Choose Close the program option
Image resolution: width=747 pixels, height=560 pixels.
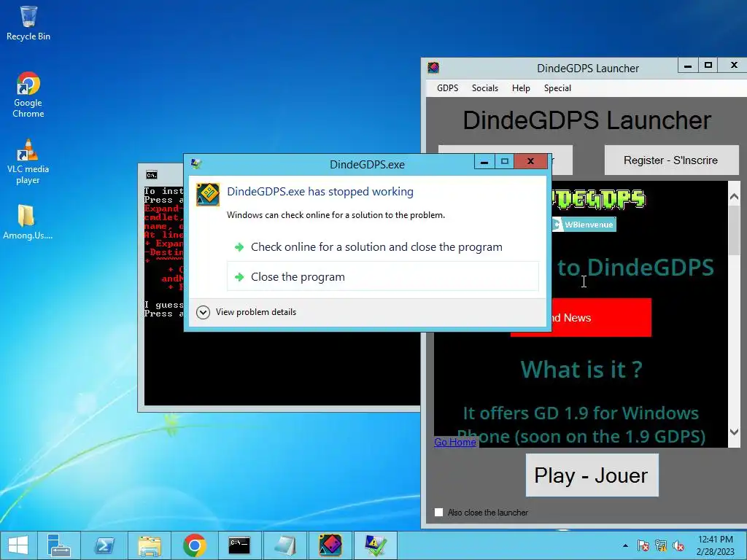(383, 276)
